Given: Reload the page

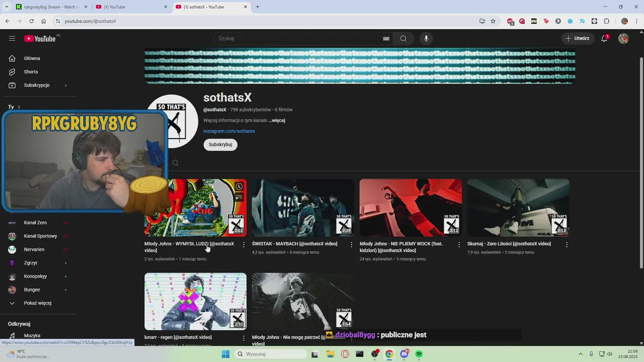Looking at the screenshot, I should 31,21.
